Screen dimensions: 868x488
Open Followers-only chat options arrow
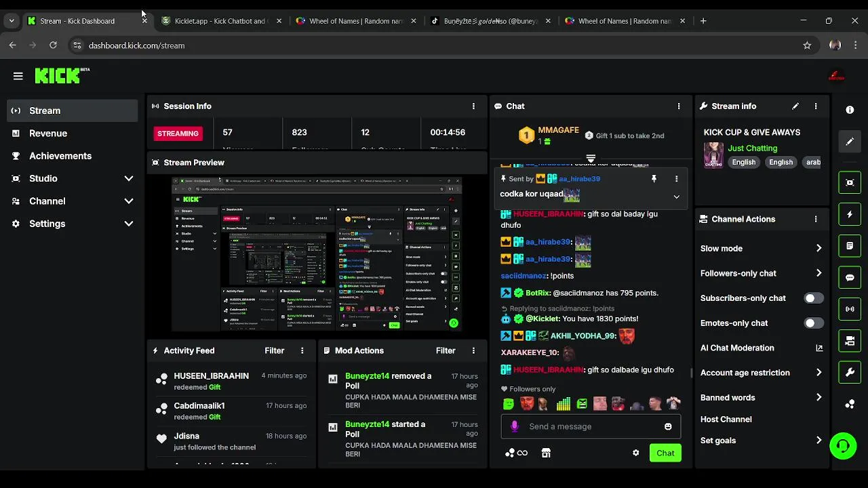818,273
